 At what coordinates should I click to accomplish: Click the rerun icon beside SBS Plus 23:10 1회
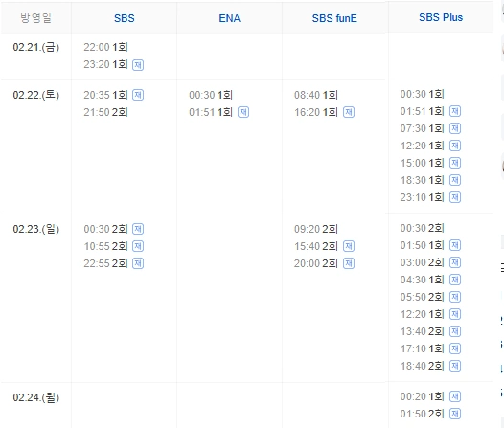(455, 197)
